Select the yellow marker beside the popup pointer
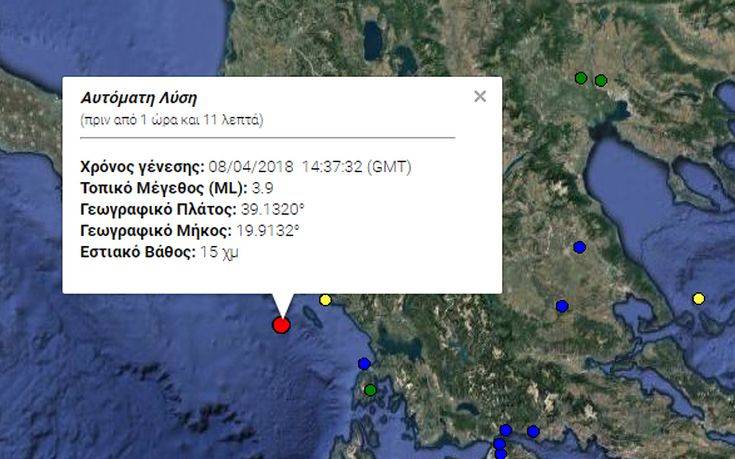Image resolution: width=735 pixels, height=459 pixels. pyautogui.click(x=325, y=299)
